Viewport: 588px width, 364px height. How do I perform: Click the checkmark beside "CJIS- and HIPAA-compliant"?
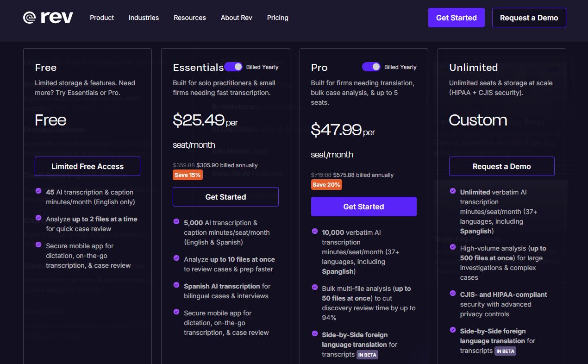pyautogui.click(x=452, y=294)
